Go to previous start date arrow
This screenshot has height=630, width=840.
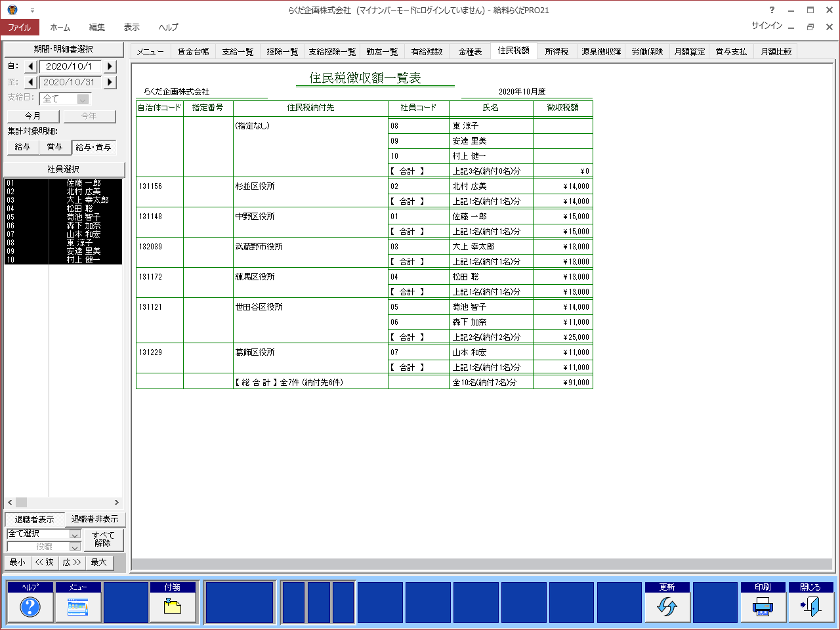tap(31, 66)
